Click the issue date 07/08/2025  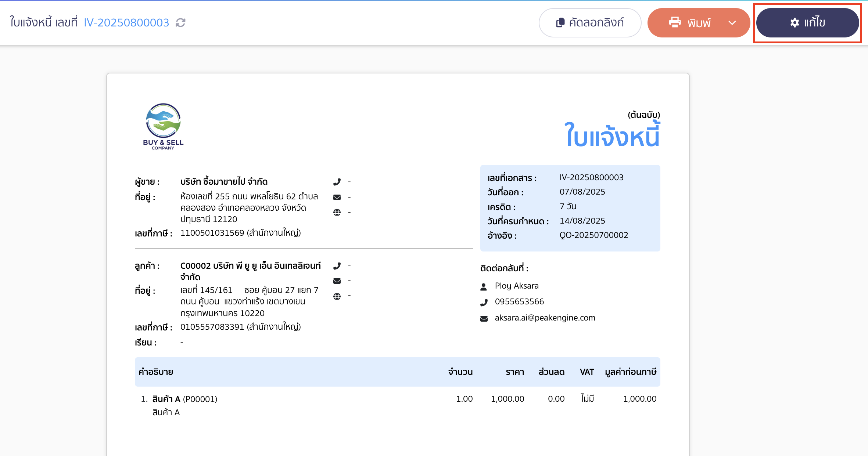click(x=582, y=192)
